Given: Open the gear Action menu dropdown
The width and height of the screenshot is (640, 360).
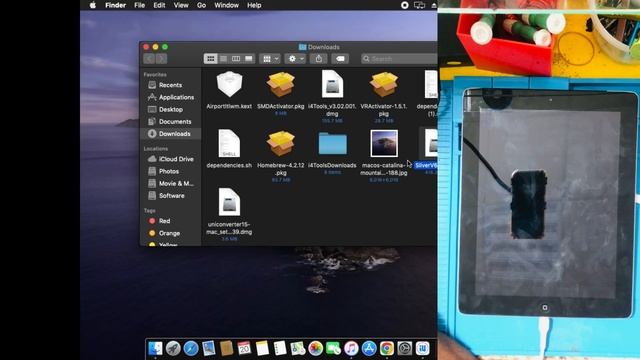Looking at the screenshot, I should pyautogui.click(x=296, y=59).
